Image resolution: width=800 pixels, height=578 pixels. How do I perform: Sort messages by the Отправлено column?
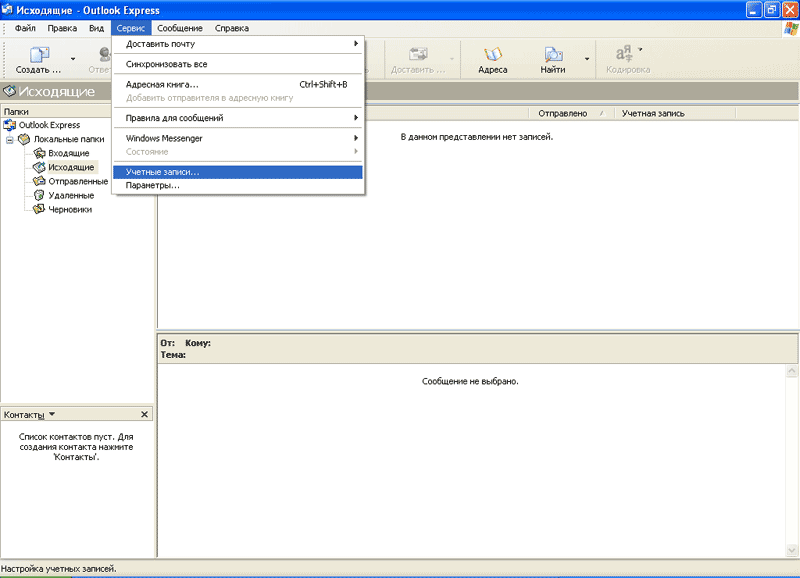point(571,113)
